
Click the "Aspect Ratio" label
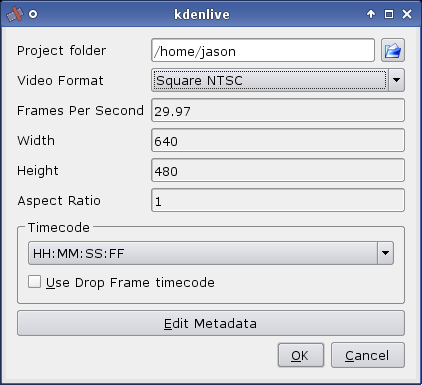59,201
